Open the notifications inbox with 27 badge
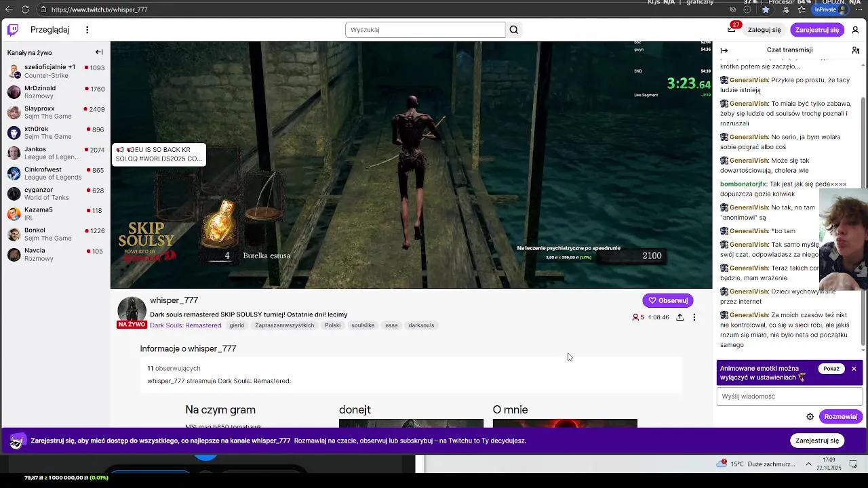 732,29
